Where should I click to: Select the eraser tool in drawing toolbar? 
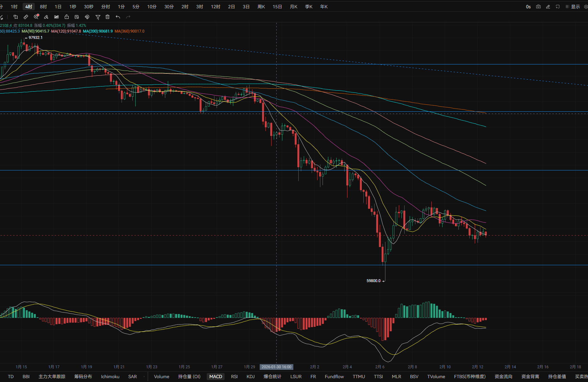(46, 17)
